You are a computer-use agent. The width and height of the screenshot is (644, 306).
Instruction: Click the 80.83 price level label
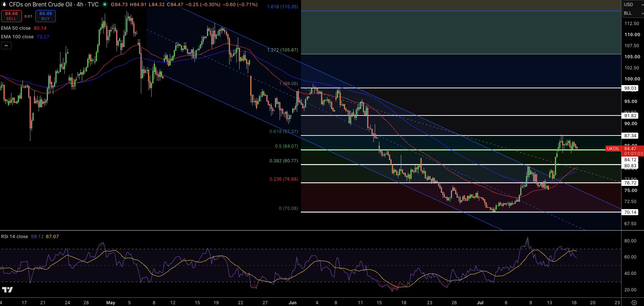[x=630, y=166]
